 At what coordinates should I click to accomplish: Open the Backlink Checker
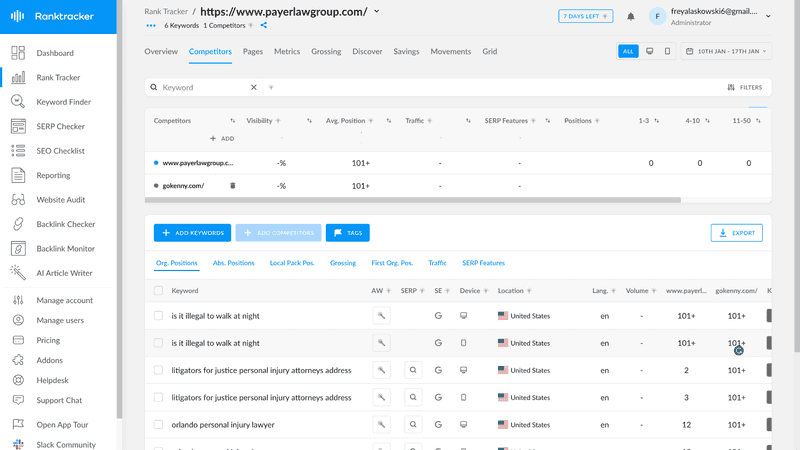pyautogui.click(x=65, y=224)
